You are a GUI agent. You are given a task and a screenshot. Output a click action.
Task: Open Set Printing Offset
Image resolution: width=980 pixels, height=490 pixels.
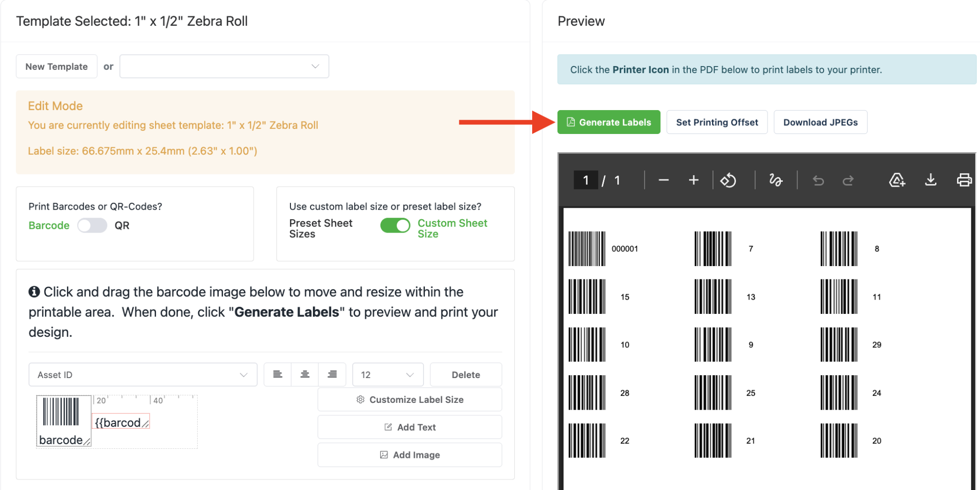coord(717,122)
